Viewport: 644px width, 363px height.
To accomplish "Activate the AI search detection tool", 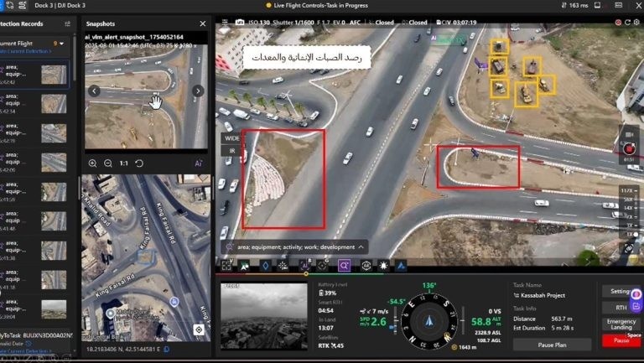I will (344, 265).
